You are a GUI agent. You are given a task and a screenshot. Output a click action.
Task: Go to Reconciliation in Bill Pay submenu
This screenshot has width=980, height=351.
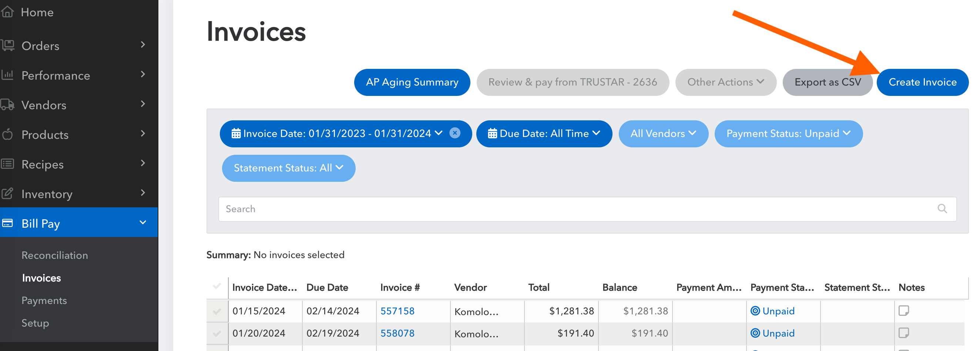55,255
